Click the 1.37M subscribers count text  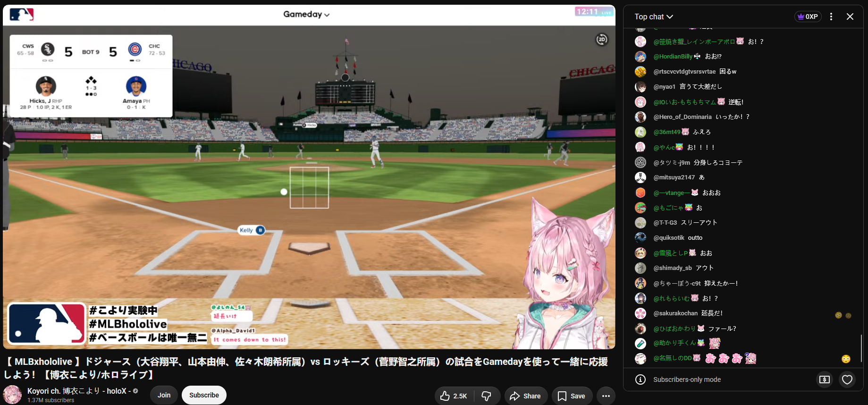pyautogui.click(x=51, y=400)
